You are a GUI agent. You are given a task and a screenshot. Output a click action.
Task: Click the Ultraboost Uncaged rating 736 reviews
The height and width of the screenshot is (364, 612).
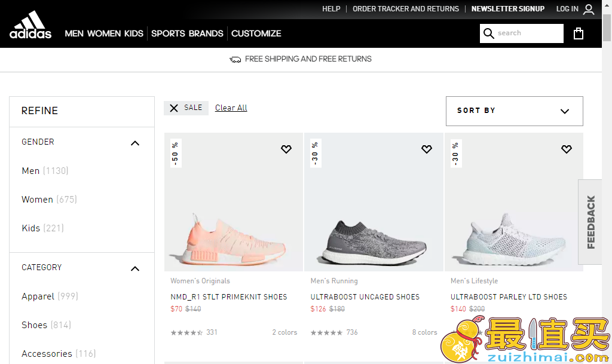334,332
